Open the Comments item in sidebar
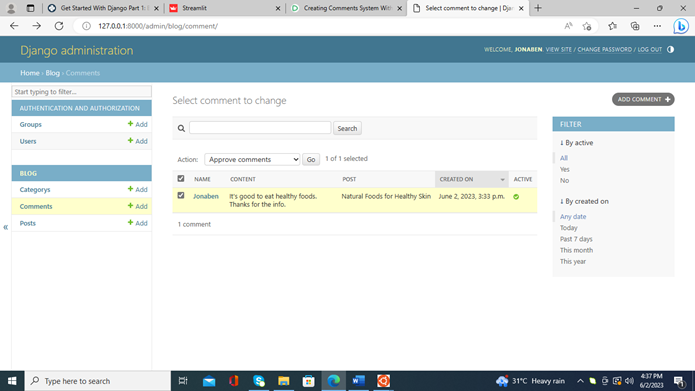This screenshot has height=391, width=695. (x=36, y=207)
